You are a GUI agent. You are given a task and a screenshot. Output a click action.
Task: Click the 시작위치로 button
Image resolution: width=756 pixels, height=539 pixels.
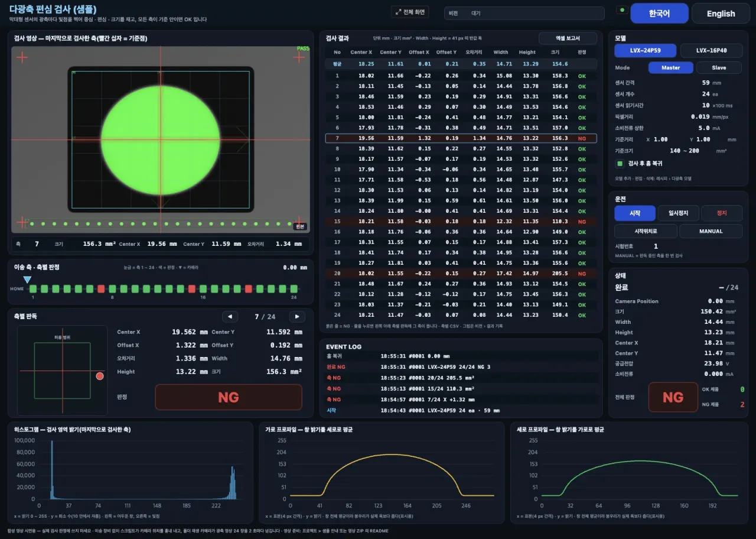click(x=646, y=231)
